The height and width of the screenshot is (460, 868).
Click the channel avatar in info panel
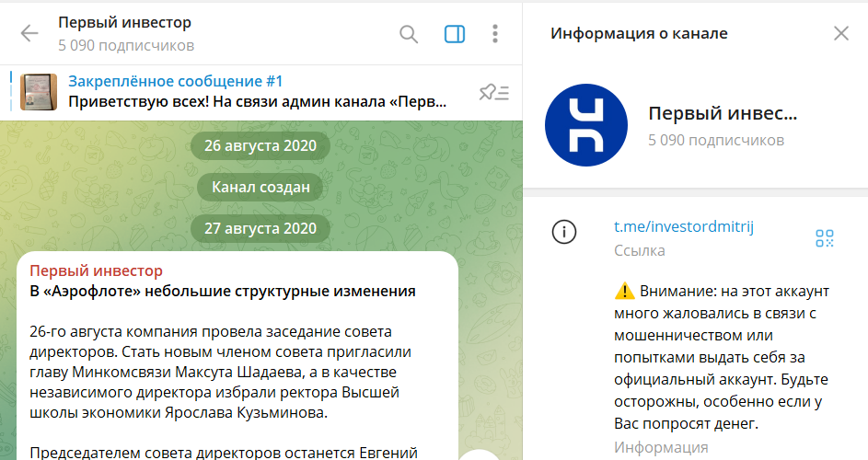586,125
